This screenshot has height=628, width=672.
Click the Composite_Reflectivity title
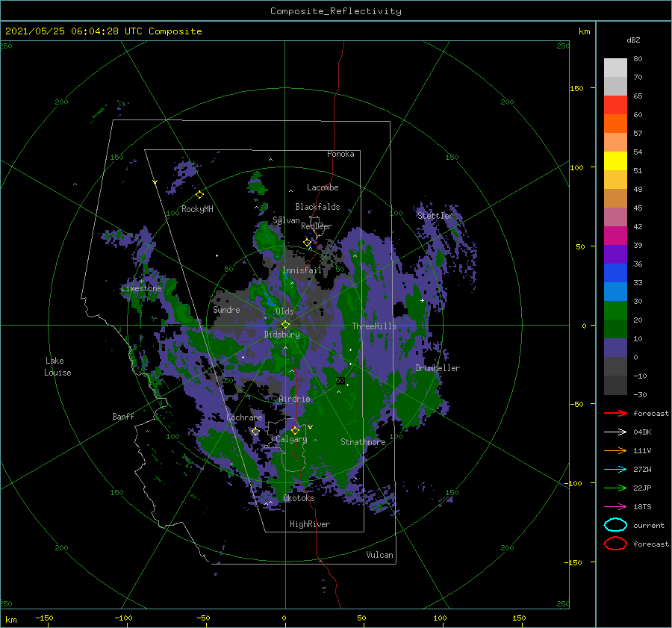point(335,11)
